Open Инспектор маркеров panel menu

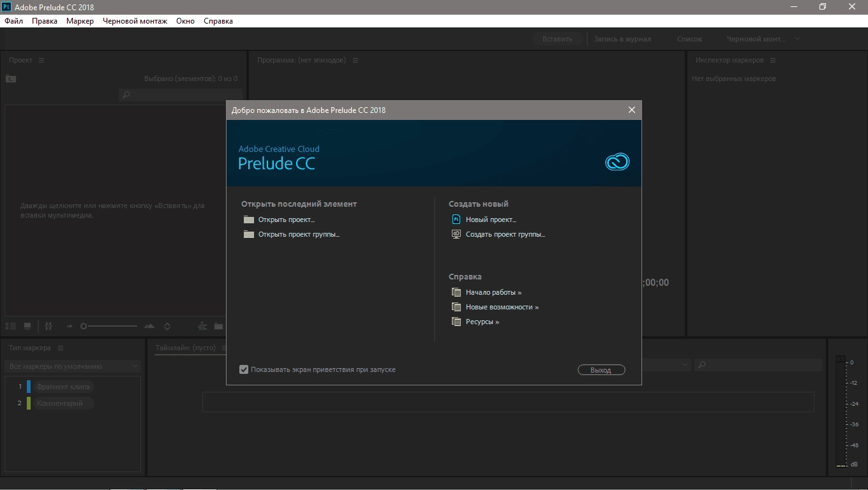[773, 60]
